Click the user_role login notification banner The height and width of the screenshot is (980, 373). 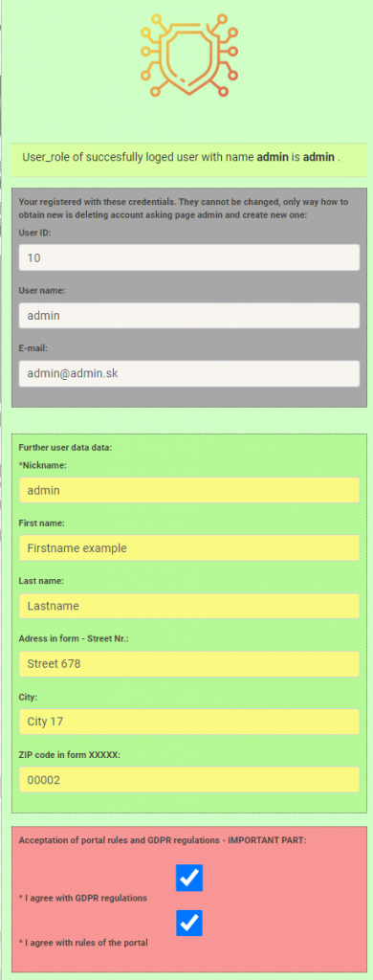[x=189, y=159]
